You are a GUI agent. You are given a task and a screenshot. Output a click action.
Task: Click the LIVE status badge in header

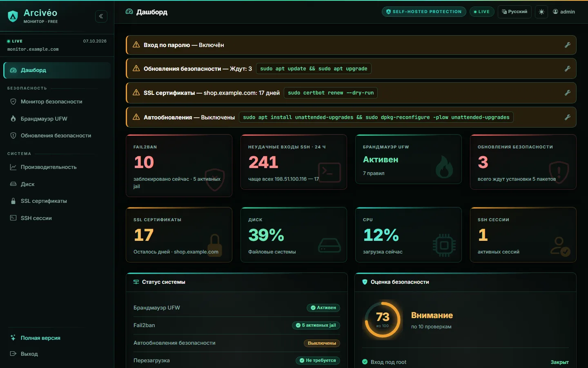pyautogui.click(x=482, y=12)
